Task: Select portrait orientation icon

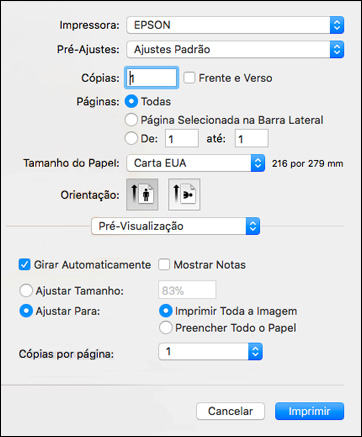Action: point(142,195)
